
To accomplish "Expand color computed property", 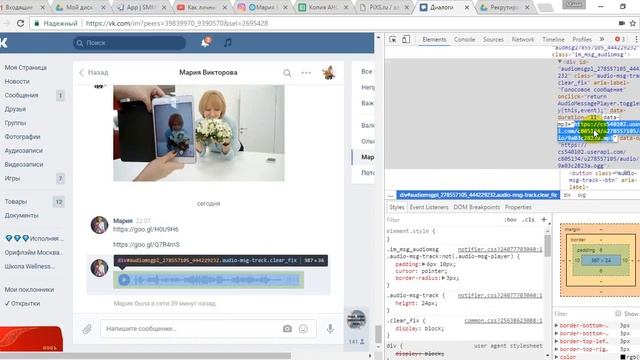I will pyautogui.click(x=556, y=357).
